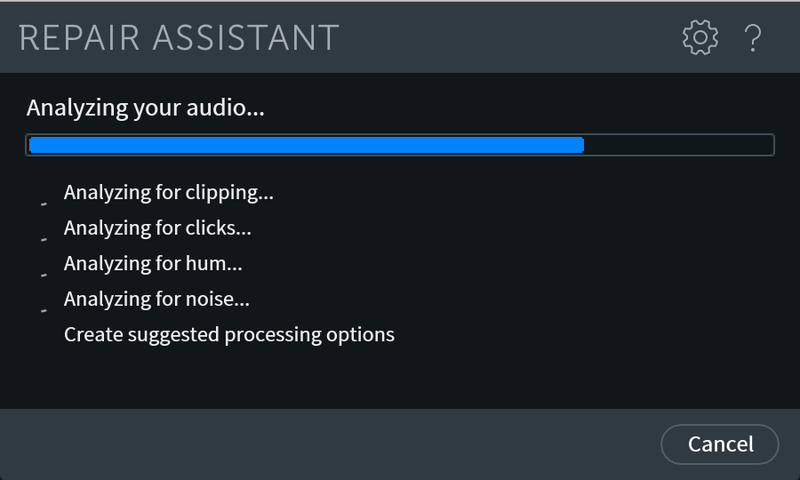Image resolution: width=800 pixels, height=480 pixels.
Task: Cancel the audio analysis
Action: point(720,443)
